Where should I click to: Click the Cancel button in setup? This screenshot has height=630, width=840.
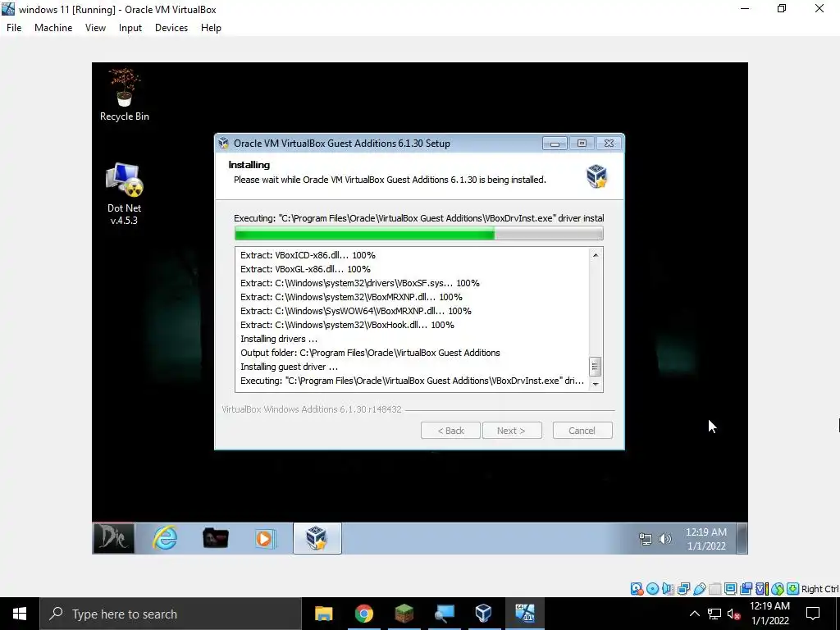click(582, 431)
